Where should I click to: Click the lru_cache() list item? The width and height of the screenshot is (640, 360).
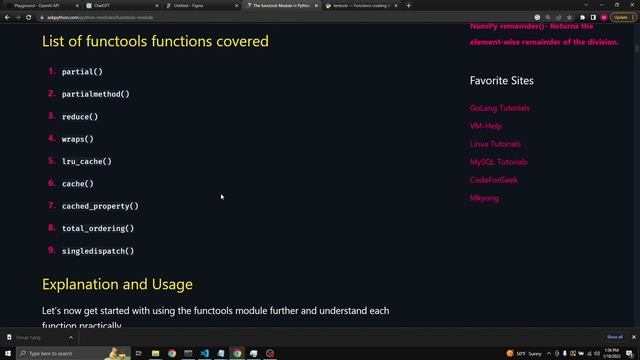tap(87, 162)
